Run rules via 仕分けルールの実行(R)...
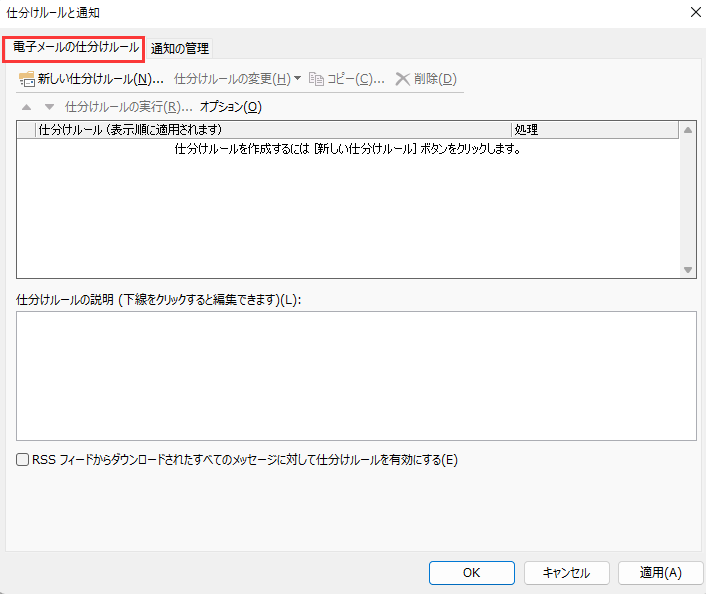This screenshot has width=706, height=594. [129, 107]
